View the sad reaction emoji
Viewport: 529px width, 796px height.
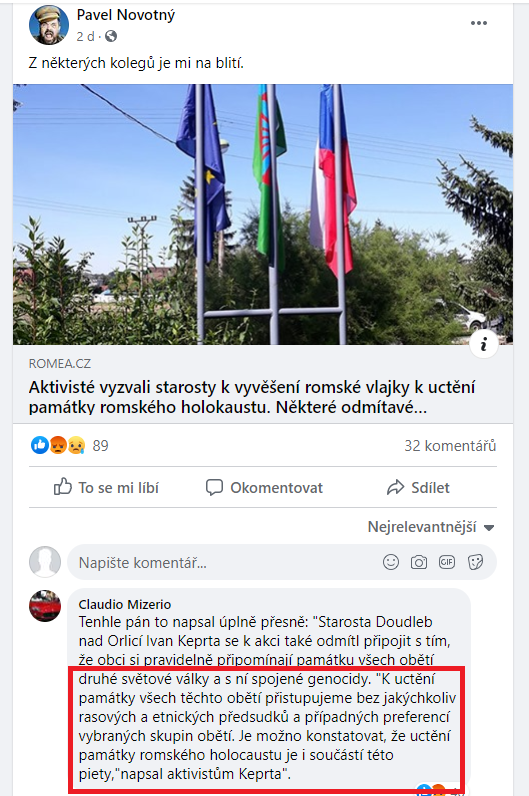tap(76, 445)
